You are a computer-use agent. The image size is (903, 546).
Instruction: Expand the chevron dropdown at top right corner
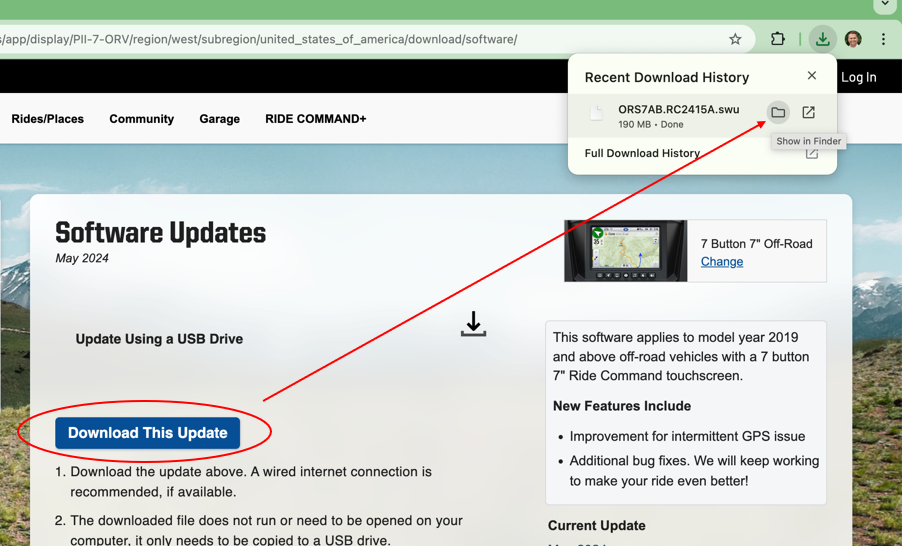coord(884,6)
